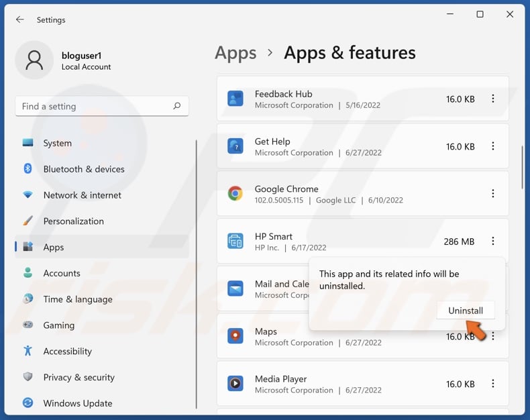530x420 pixels.
Task: Click the Feedback Hub app icon
Action: click(x=235, y=99)
